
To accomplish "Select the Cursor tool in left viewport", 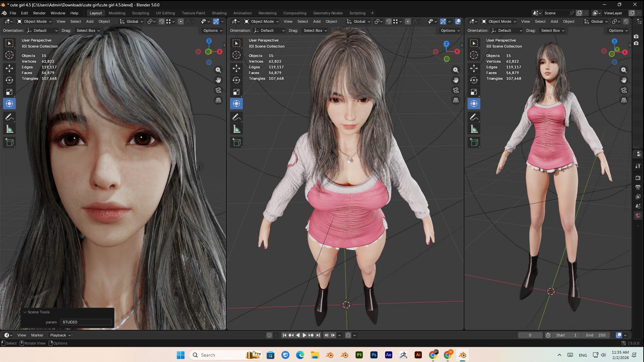I will click(9, 55).
